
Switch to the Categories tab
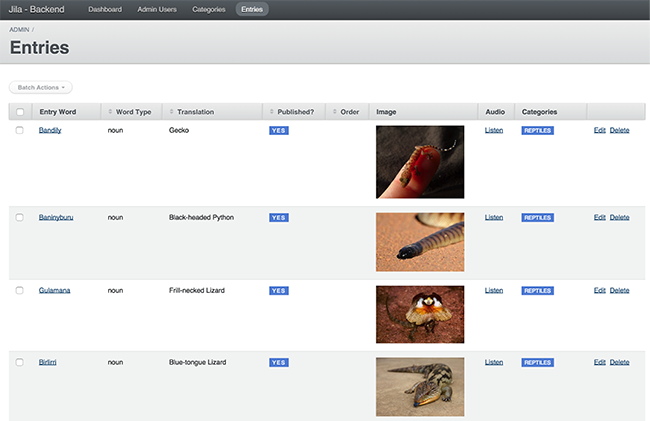point(209,9)
